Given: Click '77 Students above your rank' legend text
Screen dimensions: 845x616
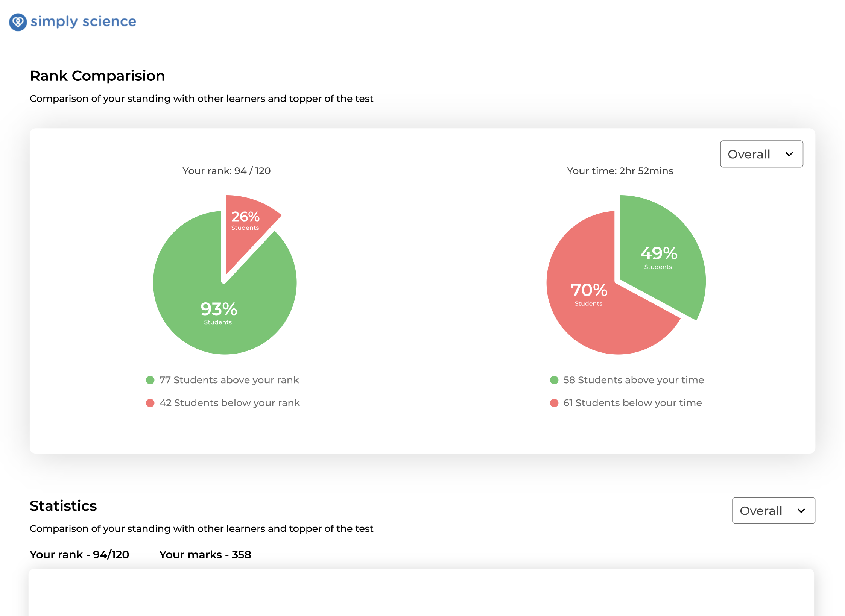Looking at the screenshot, I should (x=229, y=380).
